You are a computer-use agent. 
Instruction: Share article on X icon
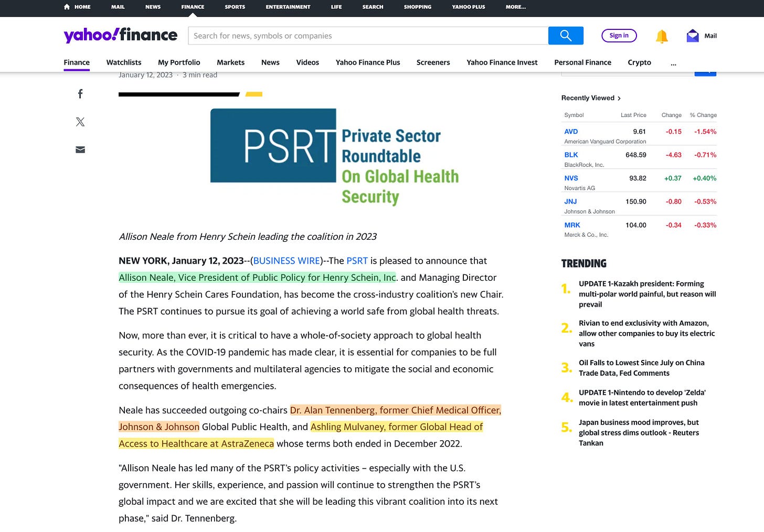80,122
